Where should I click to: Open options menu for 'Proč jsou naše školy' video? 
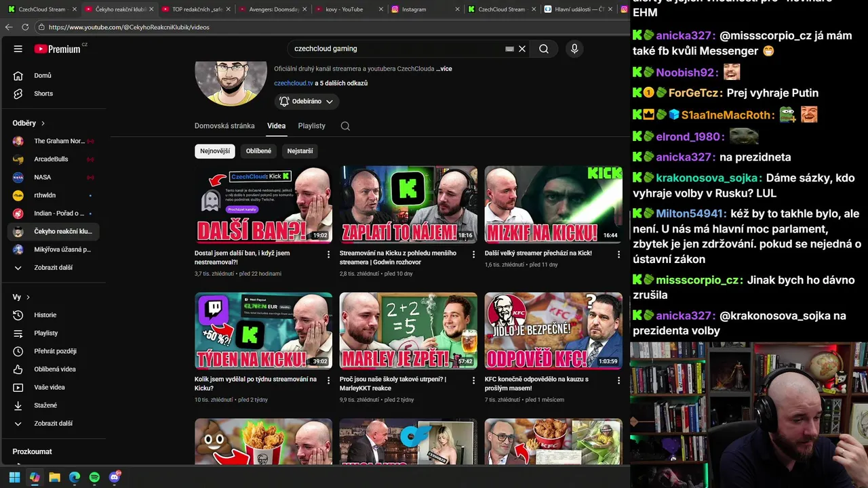pyautogui.click(x=473, y=380)
